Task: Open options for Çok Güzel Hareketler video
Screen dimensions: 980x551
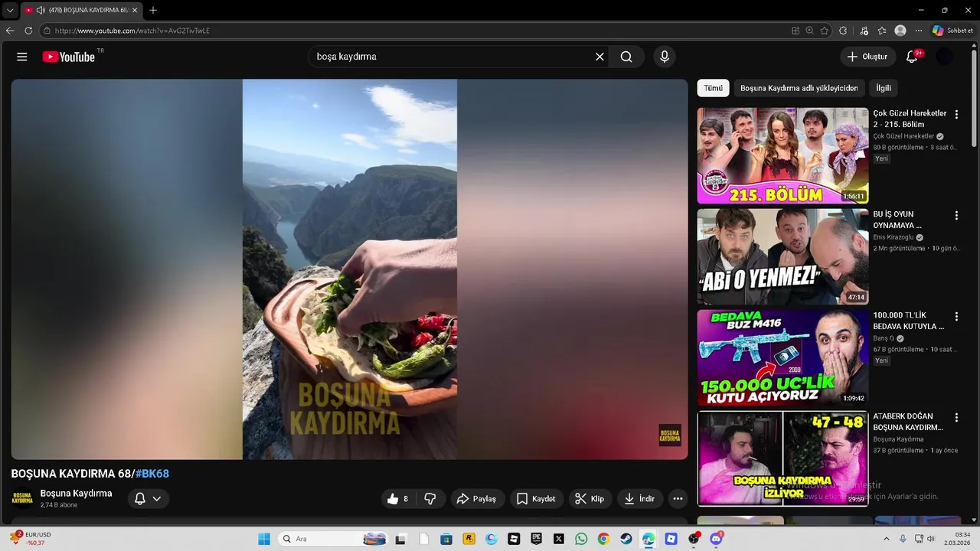Action: click(x=956, y=115)
